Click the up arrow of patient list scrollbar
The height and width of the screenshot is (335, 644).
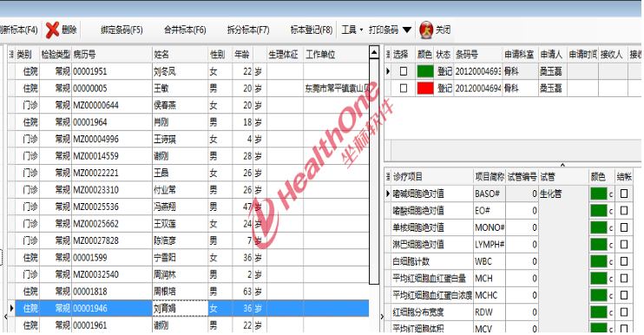coord(374,53)
